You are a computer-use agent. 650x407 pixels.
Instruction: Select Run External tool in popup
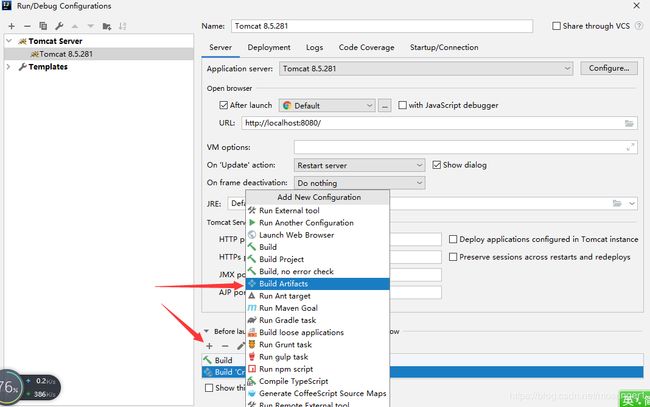click(x=318, y=211)
